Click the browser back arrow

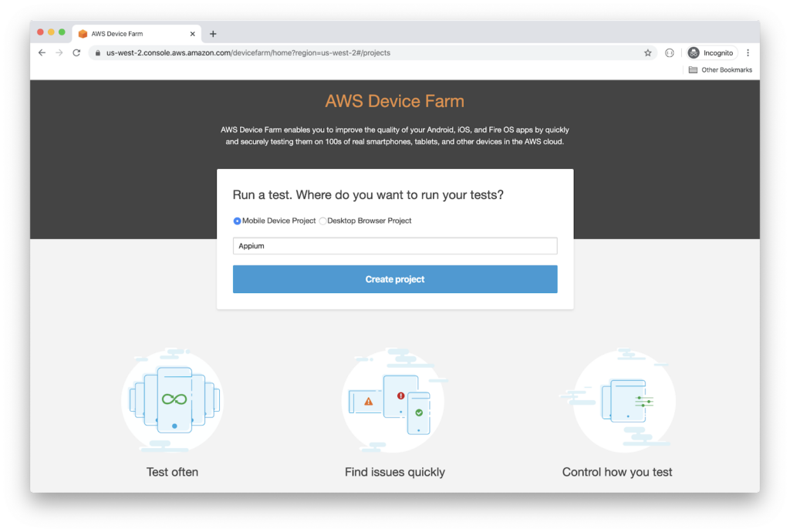point(42,53)
